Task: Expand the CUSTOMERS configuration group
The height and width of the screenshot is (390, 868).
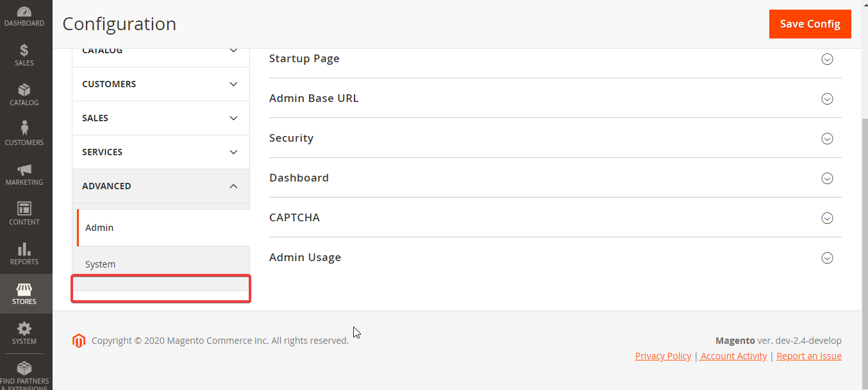Action: coord(160,84)
